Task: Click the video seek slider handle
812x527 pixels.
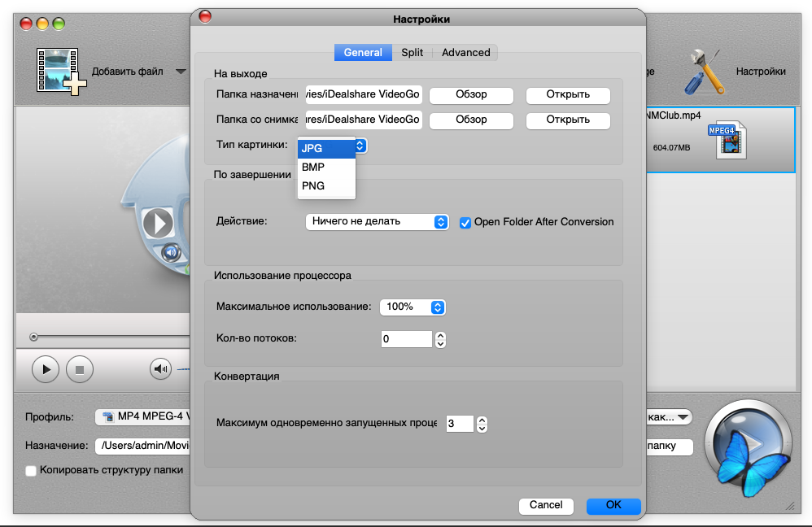Action: point(33,337)
